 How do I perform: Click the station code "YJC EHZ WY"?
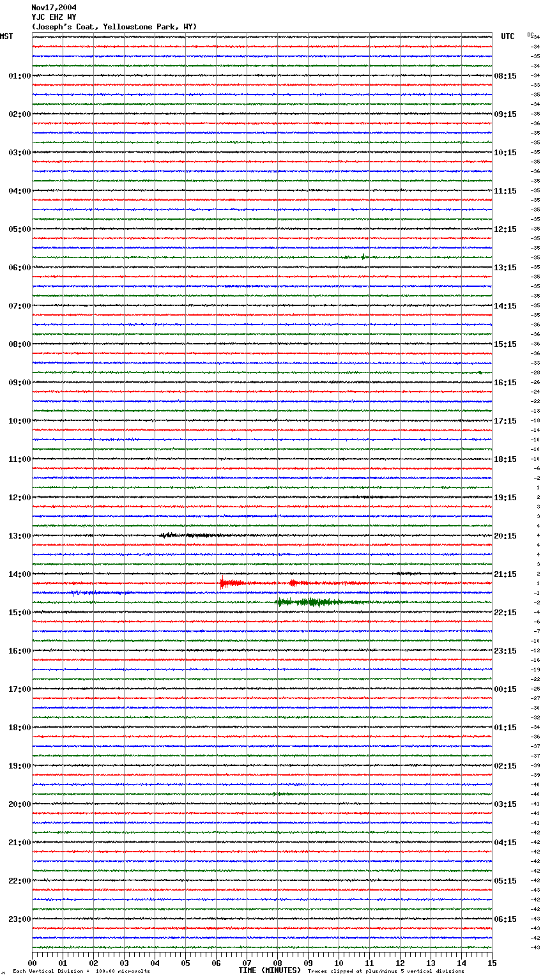click(x=54, y=17)
